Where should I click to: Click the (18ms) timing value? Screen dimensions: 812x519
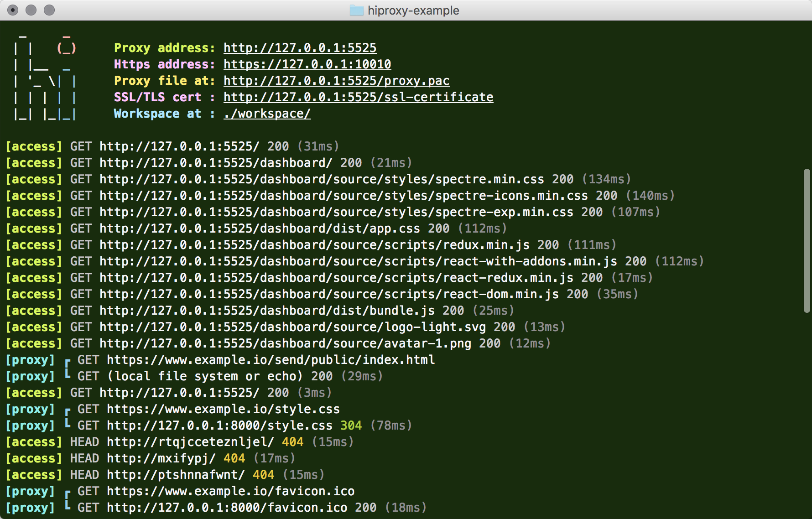[406, 508]
